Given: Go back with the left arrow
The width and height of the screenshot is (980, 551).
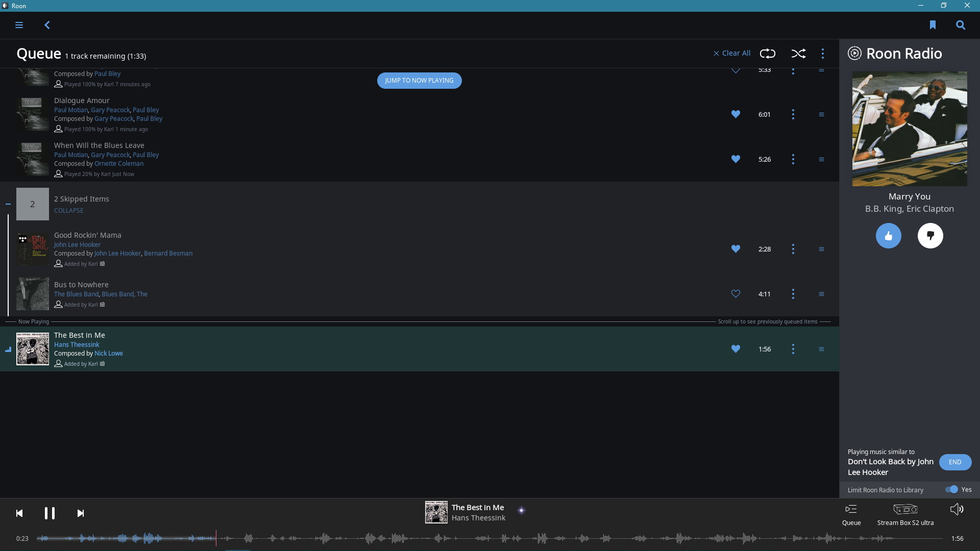Looking at the screenshot, I should [47, 25].
